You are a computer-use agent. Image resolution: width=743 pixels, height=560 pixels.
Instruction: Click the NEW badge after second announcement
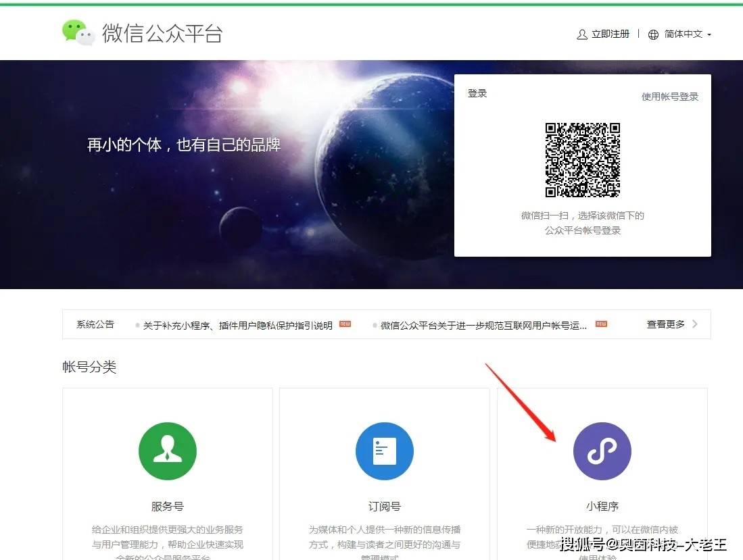pyautogui.click(x=601, y=324)
